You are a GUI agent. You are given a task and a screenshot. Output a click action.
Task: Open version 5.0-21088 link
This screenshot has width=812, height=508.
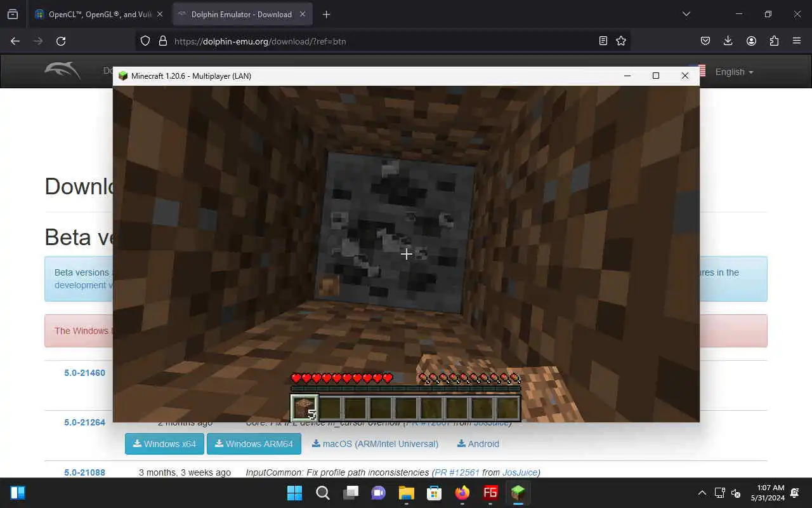[x=84, y=472]
